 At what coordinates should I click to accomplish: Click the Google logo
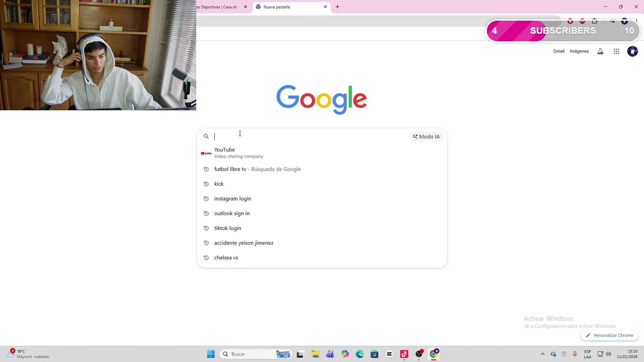click(x=321, y=100)
